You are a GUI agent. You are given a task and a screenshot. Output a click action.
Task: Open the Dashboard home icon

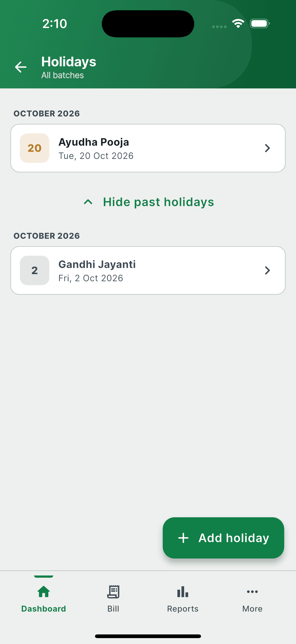tap(44, 591)
